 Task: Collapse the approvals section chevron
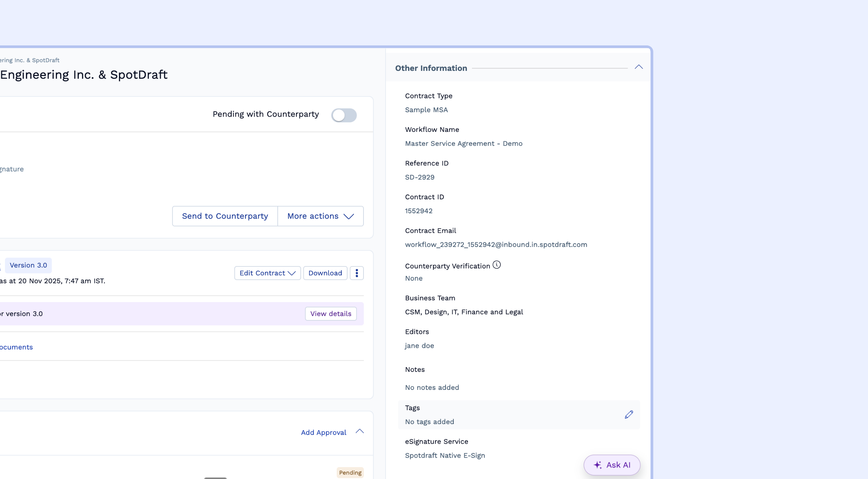coord(359,431)
